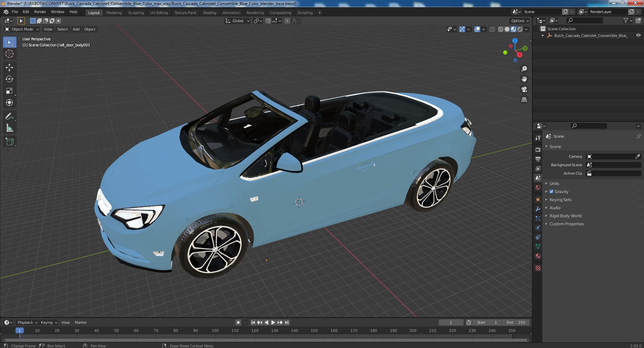Click the pan view hand icon

click(524, 79)
